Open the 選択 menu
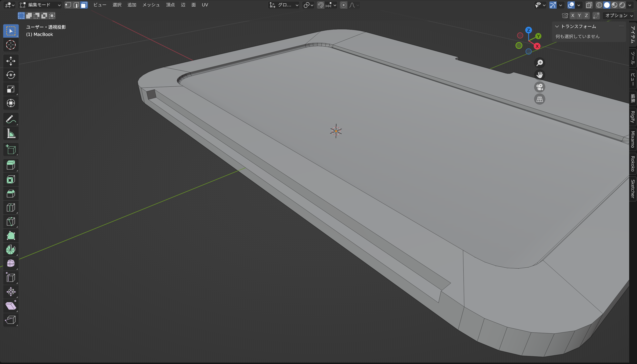Image resolution: width=637 pixels, height=364 pixels. [117, 5]
